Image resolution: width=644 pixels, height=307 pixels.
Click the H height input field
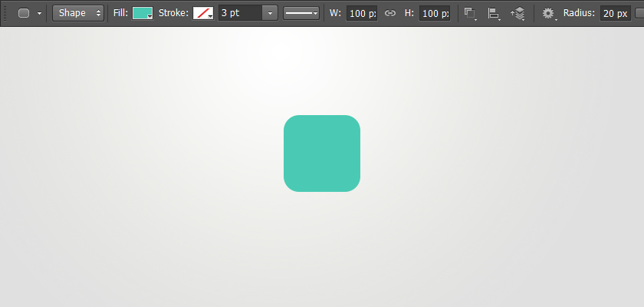click(435, 13)
